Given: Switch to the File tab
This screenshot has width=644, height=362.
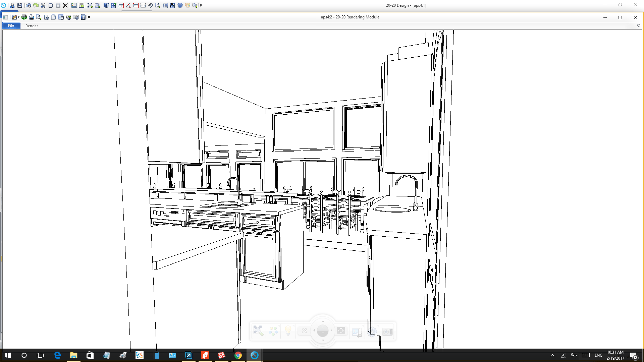Looking at the screenshot, I should click(x=11, y=25).
